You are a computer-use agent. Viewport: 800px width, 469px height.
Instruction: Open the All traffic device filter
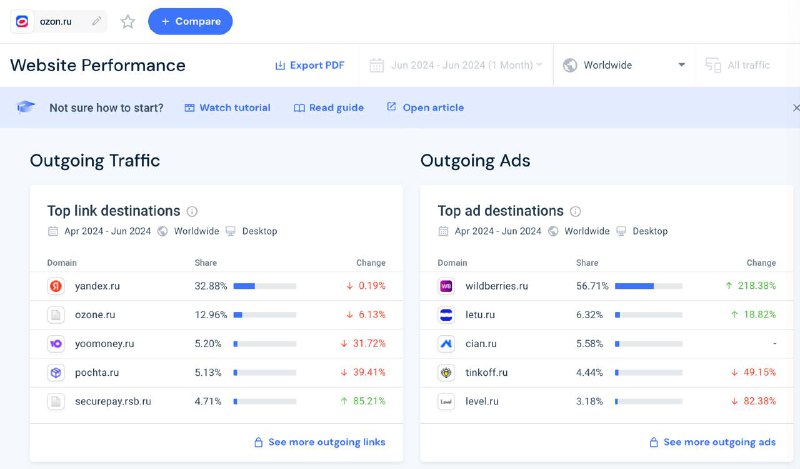coord(738,65)
